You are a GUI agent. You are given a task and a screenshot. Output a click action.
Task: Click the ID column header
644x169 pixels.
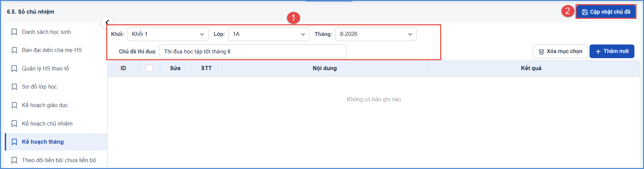coord(123,68)
